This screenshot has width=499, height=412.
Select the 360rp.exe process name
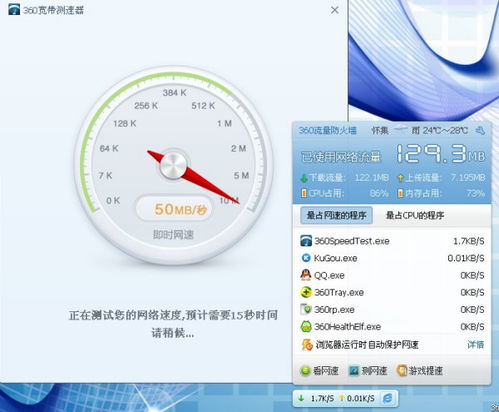click(x=334, y=310)
